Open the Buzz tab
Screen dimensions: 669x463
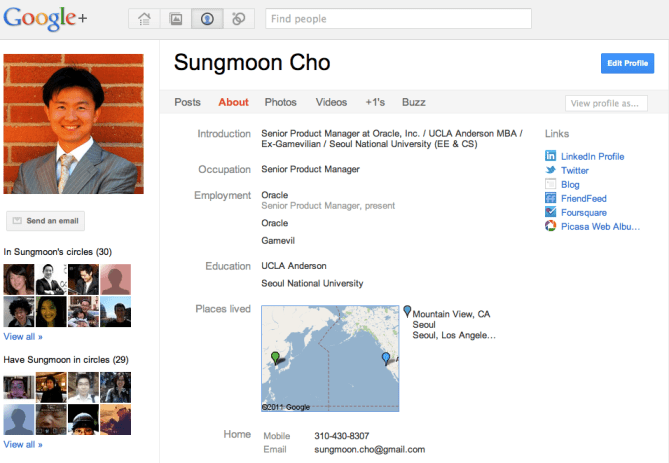click(413, 102)
